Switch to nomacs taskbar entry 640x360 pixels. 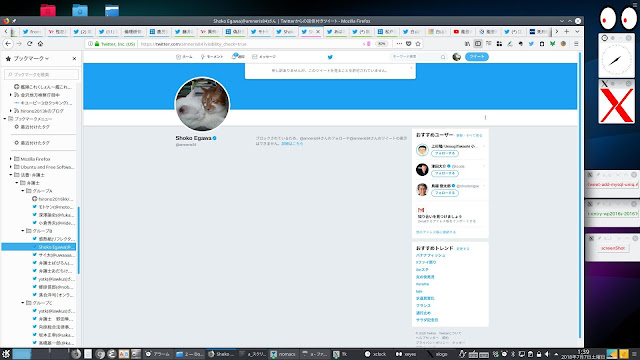[x=283, y=354]
